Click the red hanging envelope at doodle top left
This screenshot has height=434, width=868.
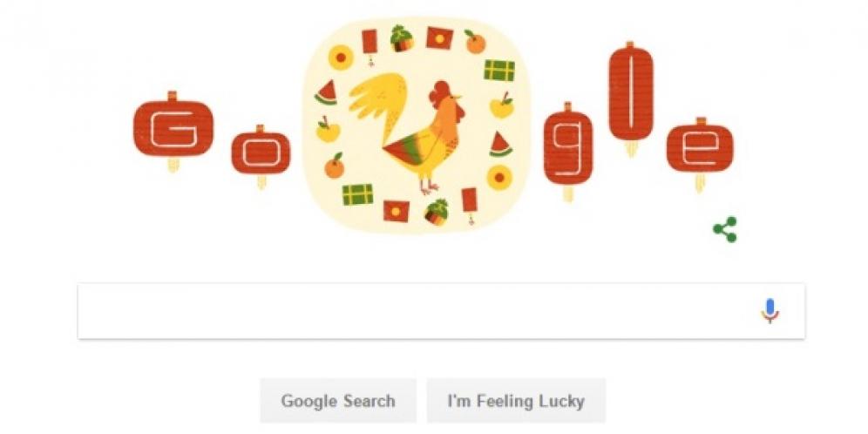click(x=370, y=46)
